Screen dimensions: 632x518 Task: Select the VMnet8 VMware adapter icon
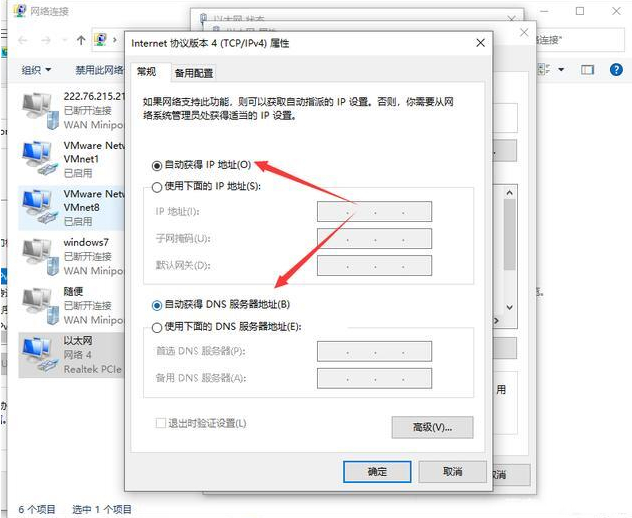click(x=39, y=207)
